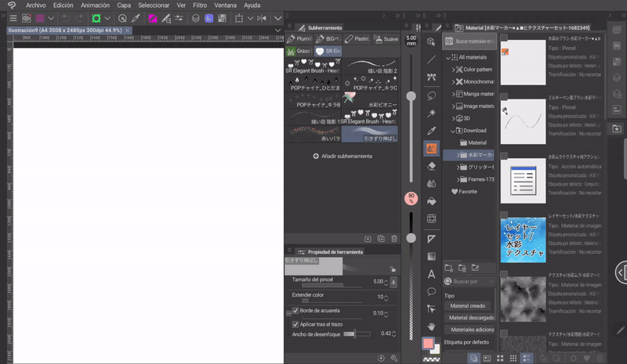Toggle the Aplicar tras el trazo checkbox
Viewport: 627px width, 364px height.
click(x=295, y=324)
